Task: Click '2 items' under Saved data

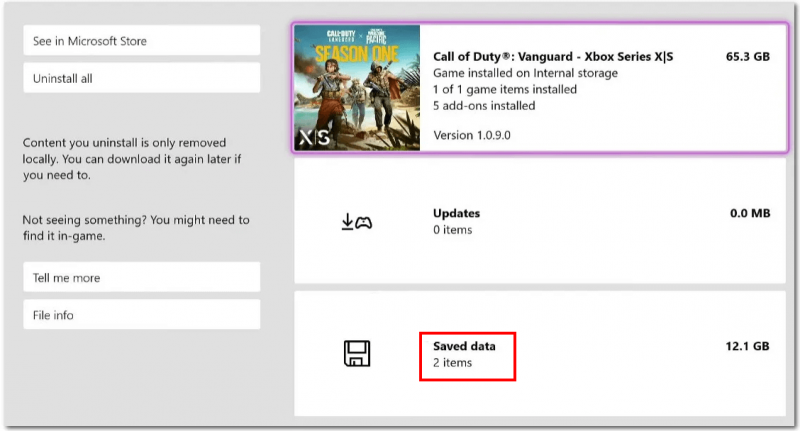Action: pos(453,363)
